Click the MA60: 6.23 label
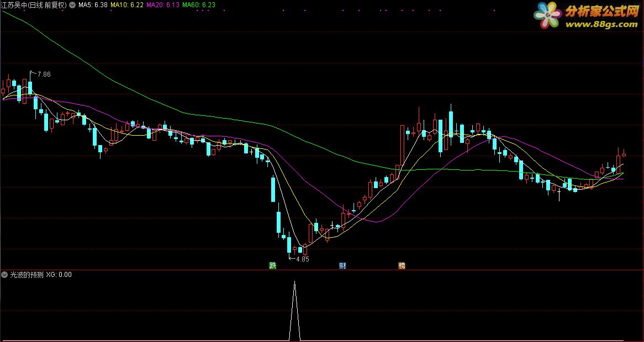The image size is (644, 342). [198, 6]
